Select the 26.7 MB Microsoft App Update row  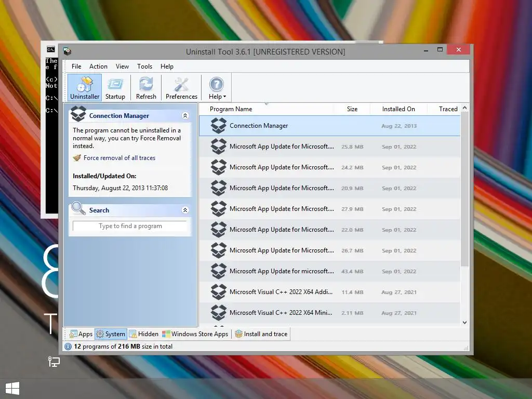click(329, 250)
